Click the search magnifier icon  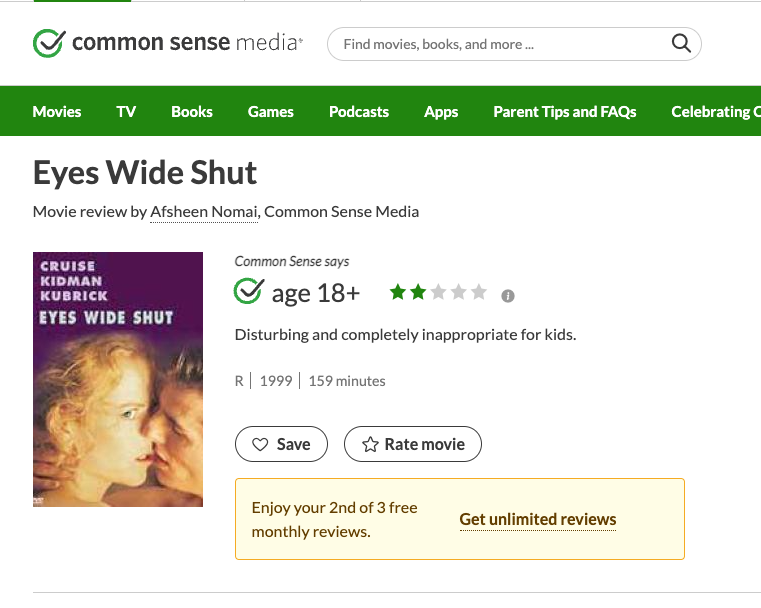[681, 44]
